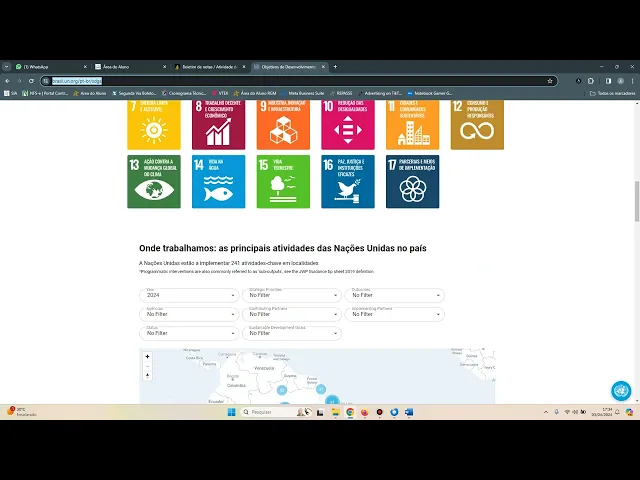The width and height of the screenshot is (640, 480).
Task: Open Área do Aluno RGM bookmark
Action: coord(255,93)
